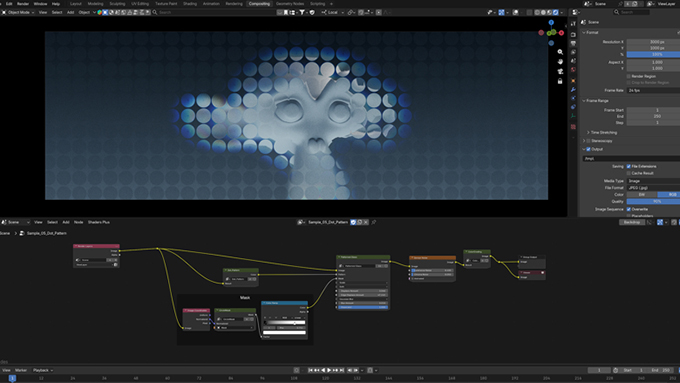680x383 pixels.
Task: Open the timeline Marker menu
Action: pyautogui.click(x=21, y=370)
